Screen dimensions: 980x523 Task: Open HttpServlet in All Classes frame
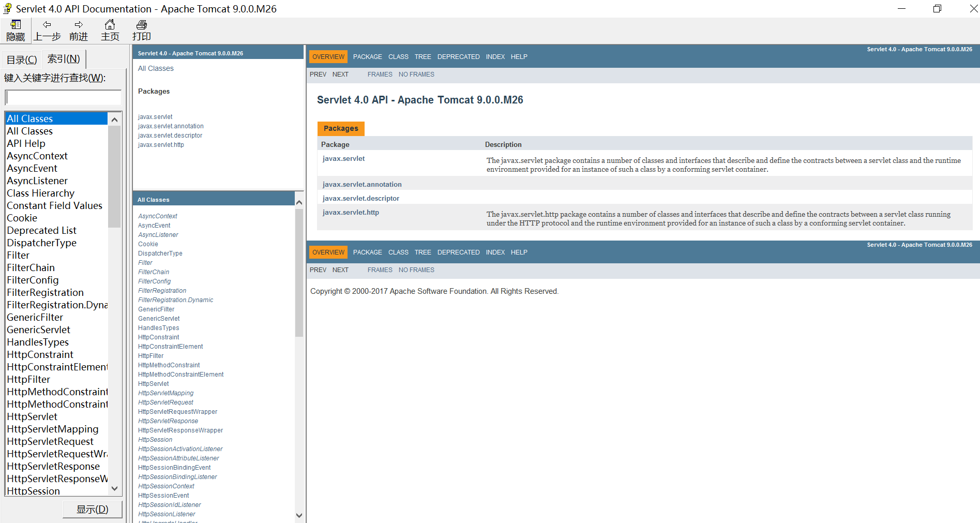154,384
